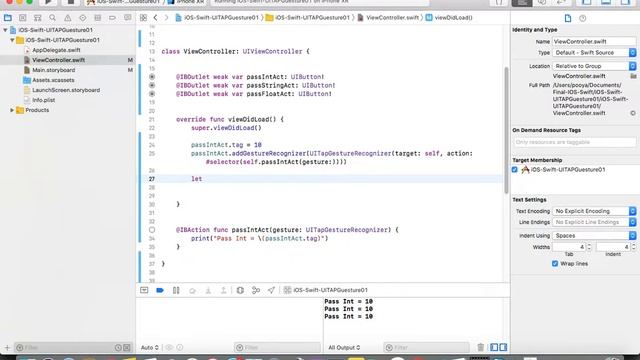Stop the running app
The image size is (640, 360).
point(71,2)
